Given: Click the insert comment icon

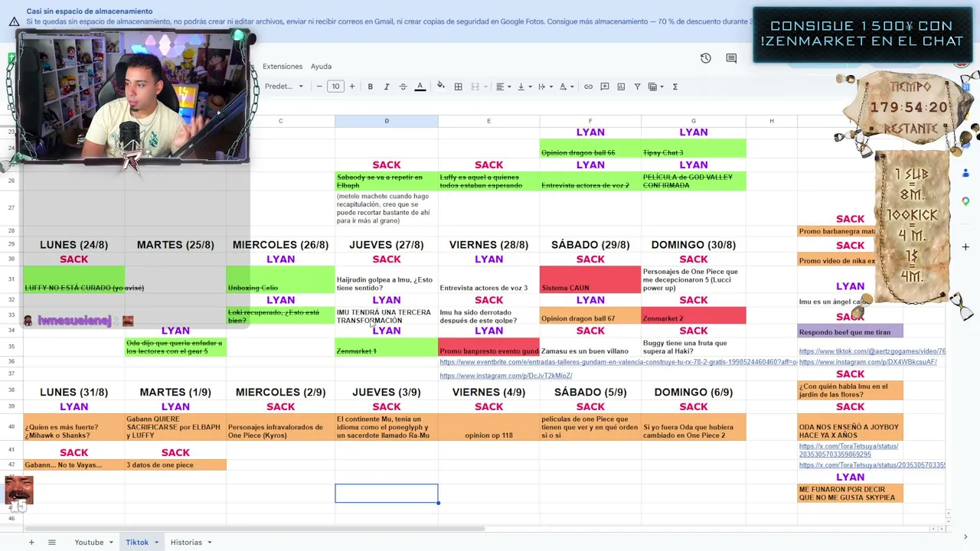Looking at the screenshot, I should [604, 86].
